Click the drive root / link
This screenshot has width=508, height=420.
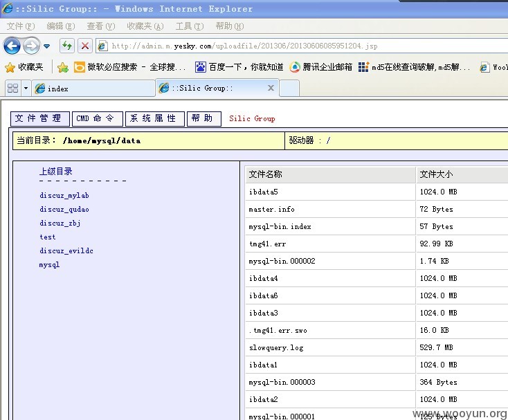coord(329,140)
